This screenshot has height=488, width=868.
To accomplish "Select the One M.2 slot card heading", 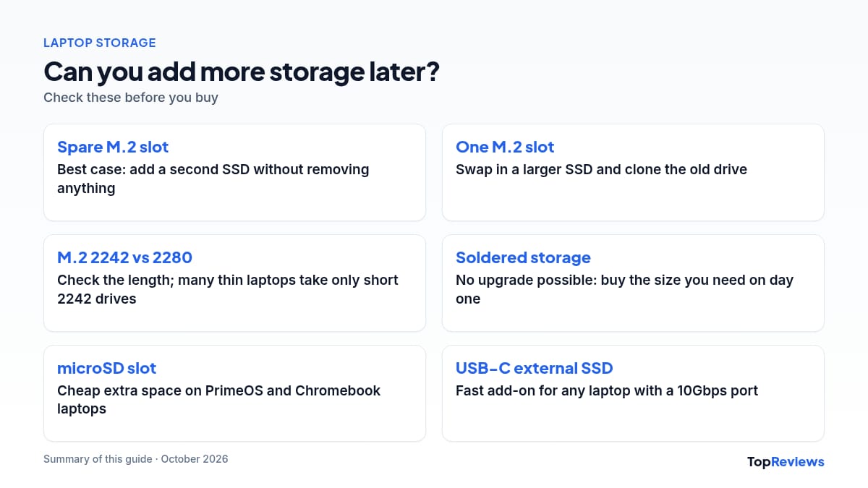I will tap(505, 147).
